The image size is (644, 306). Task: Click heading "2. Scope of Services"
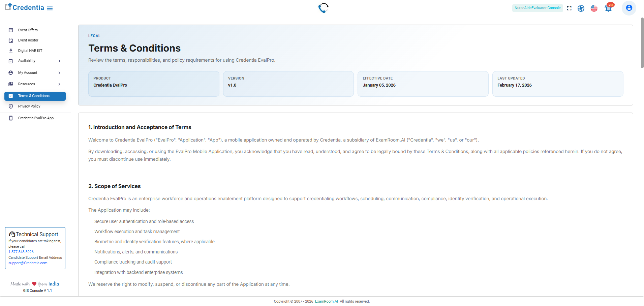pyautogui.click(x=115, y=186)
